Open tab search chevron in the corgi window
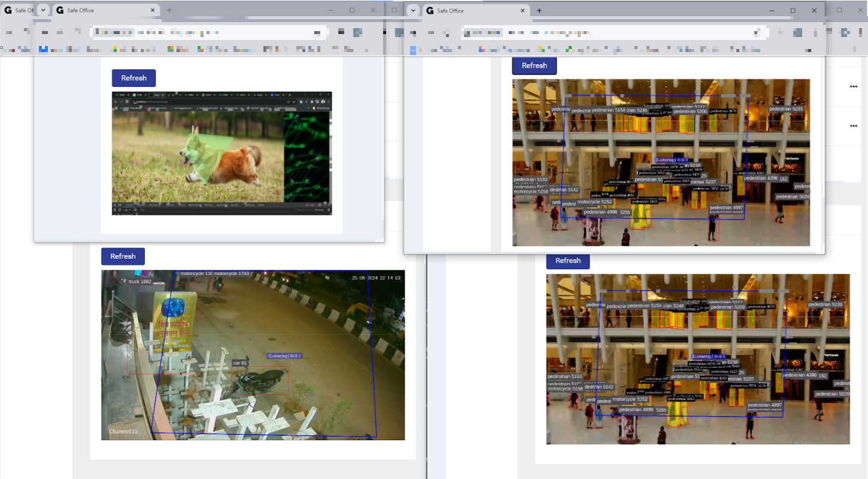868x479 pixels. pos(43,10)
